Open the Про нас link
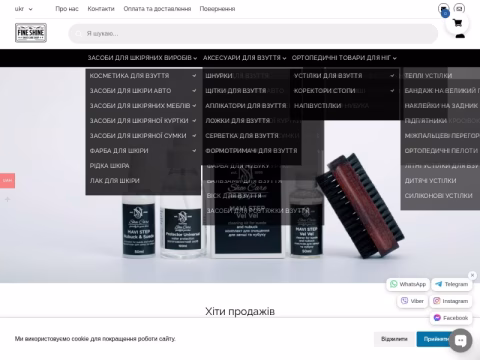This screenshot has height=360, width=480. [x=67, y=9]
